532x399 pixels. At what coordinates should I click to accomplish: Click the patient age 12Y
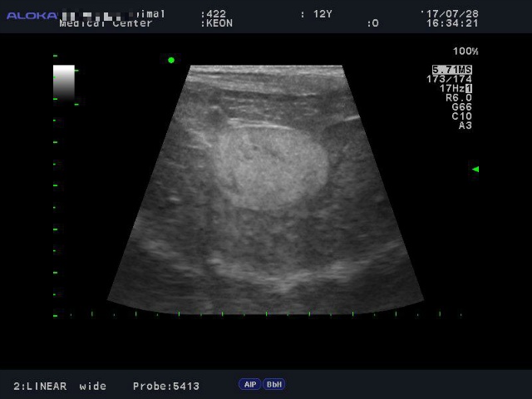[x=323, y=14]
